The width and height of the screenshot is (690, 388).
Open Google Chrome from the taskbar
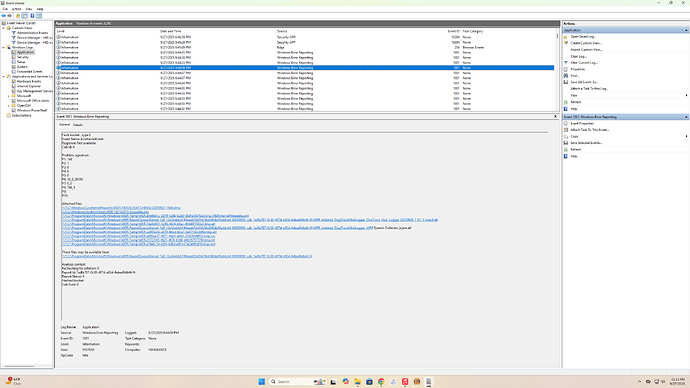click(x=381, y=382)
